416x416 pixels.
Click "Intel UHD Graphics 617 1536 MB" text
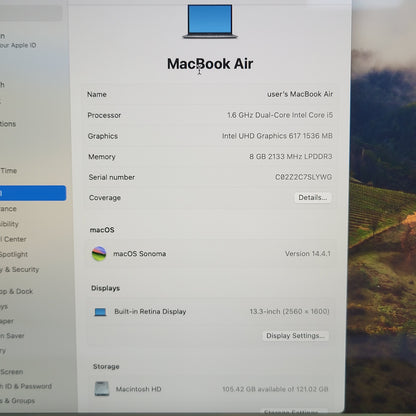tap(277, 136)
